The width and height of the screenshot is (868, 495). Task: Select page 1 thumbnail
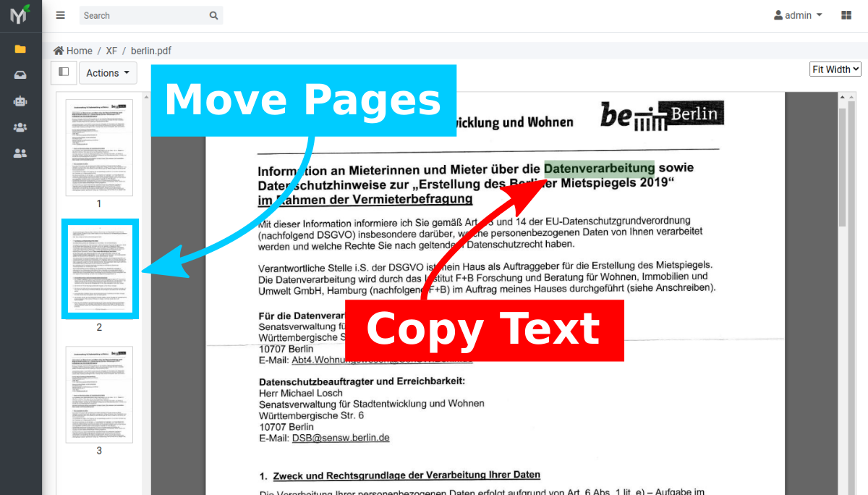pyautogui.click(x=99, y=148)
